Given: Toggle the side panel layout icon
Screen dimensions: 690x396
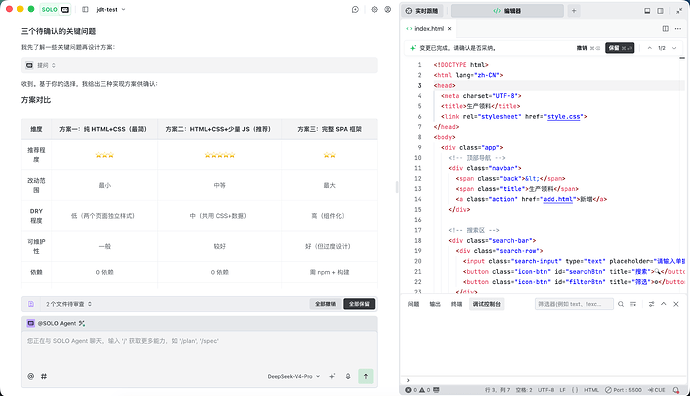Looking at the screenshot, I should click(x=661, y=11).
